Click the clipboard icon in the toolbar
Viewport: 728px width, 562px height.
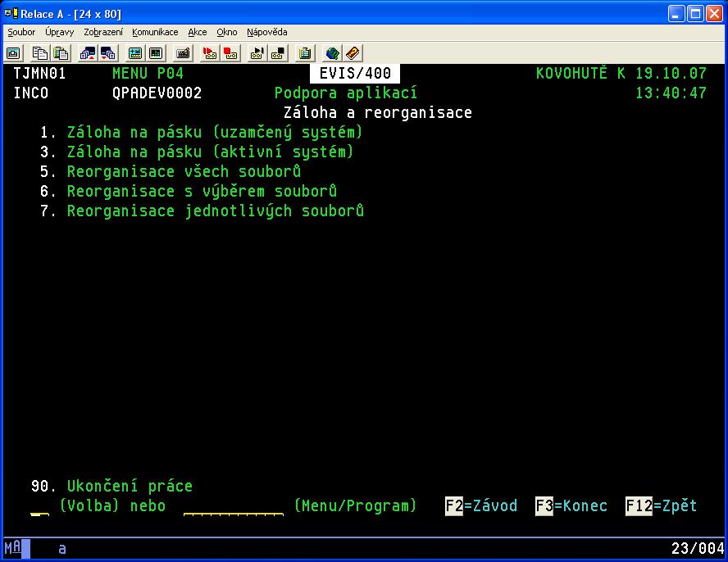coord(305,53)
